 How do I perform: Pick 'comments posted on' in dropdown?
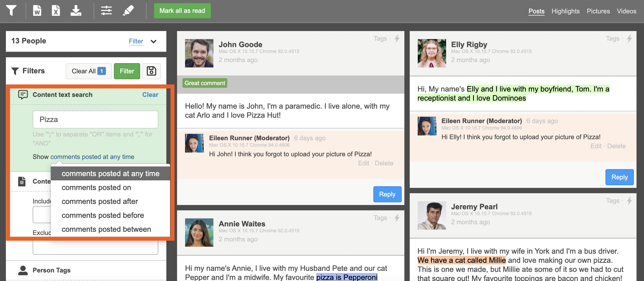coord(96,188)
